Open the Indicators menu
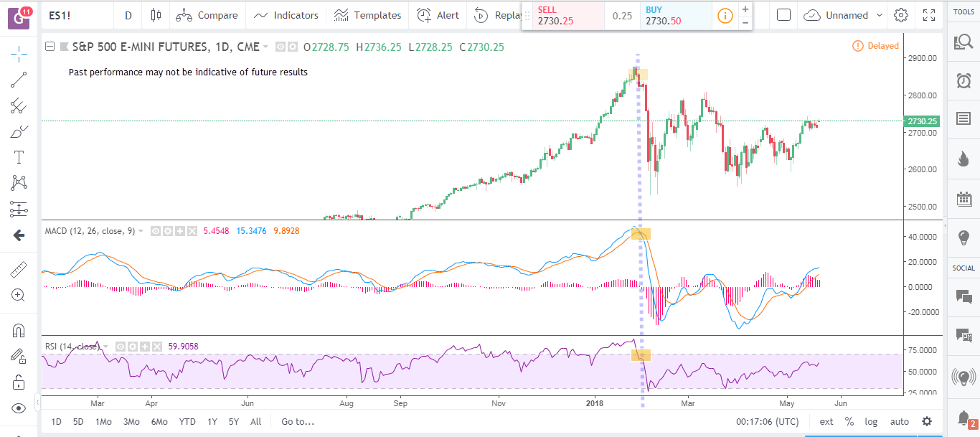980x437 pixels. click(x=286, y=15)
